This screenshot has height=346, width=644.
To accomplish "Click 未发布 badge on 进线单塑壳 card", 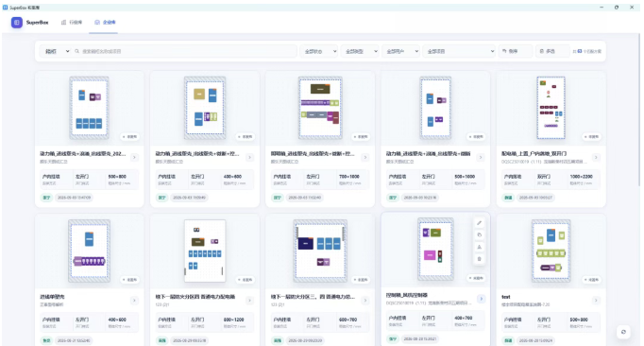I will [x=129, y=280].
